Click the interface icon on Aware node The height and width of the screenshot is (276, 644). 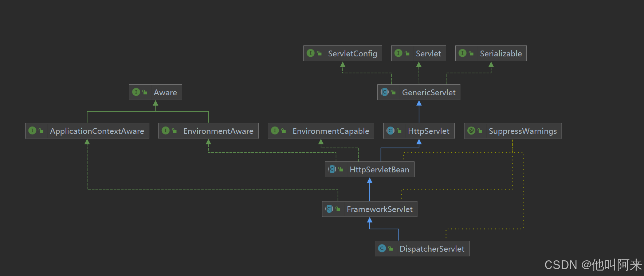click(x=136, y=92)
